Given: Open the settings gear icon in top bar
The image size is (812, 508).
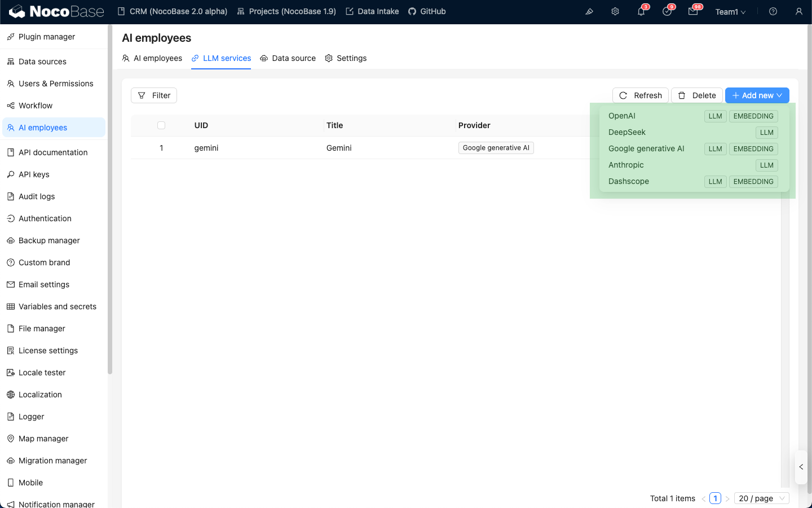Looking at the screenshot, I should [x=615, y=11].
